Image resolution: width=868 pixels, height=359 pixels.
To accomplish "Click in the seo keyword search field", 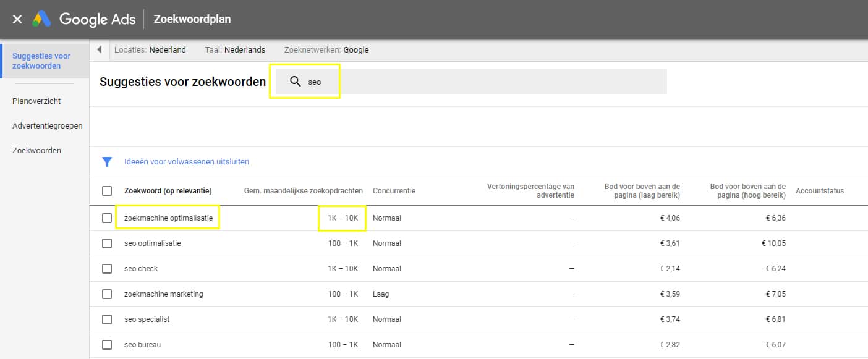I will pos(482,82).
